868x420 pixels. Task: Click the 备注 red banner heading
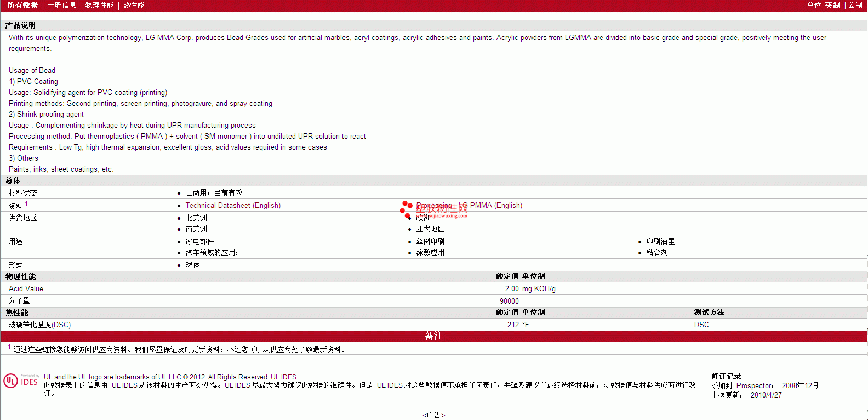point(433,336)
